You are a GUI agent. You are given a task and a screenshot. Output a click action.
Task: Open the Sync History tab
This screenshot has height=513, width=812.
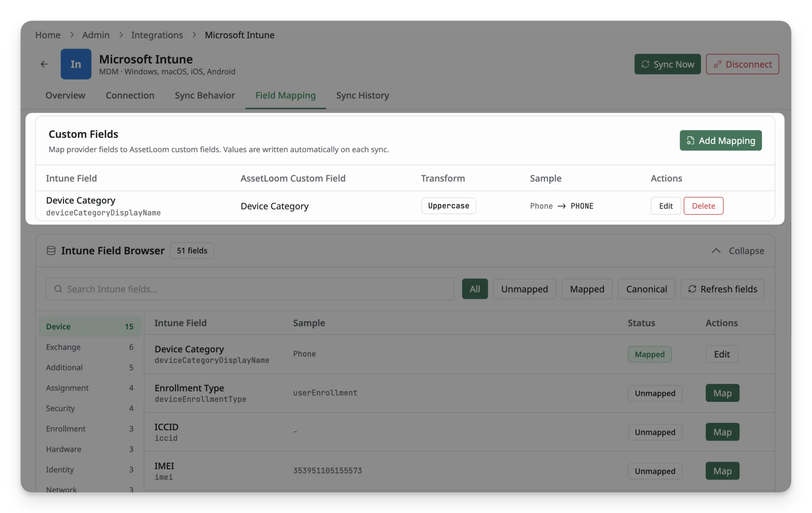(x=362, y=96)
